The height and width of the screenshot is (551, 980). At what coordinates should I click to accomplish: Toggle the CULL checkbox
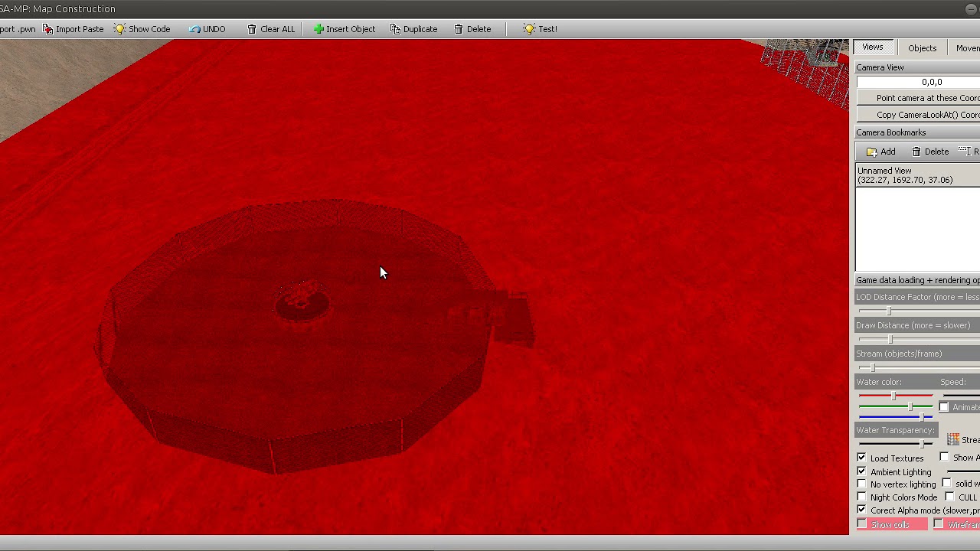pos(950,497)
